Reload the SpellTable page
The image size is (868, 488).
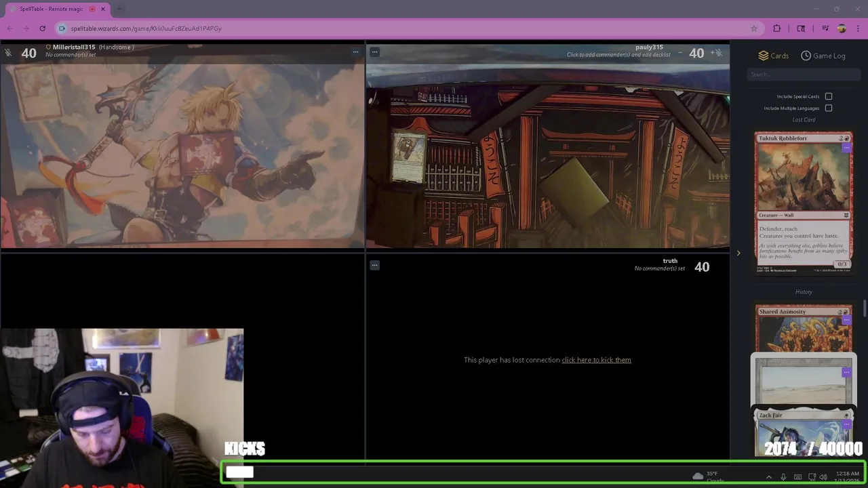(42, 28)
